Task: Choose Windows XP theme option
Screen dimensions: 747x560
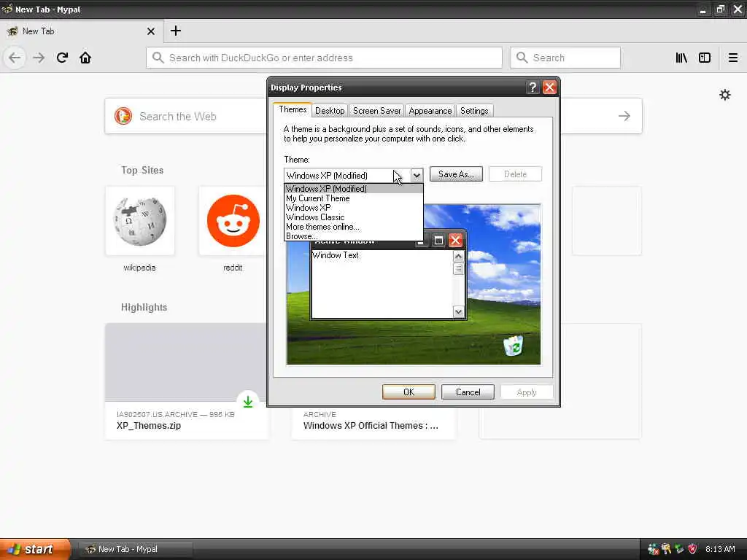Action: (354, 208)
